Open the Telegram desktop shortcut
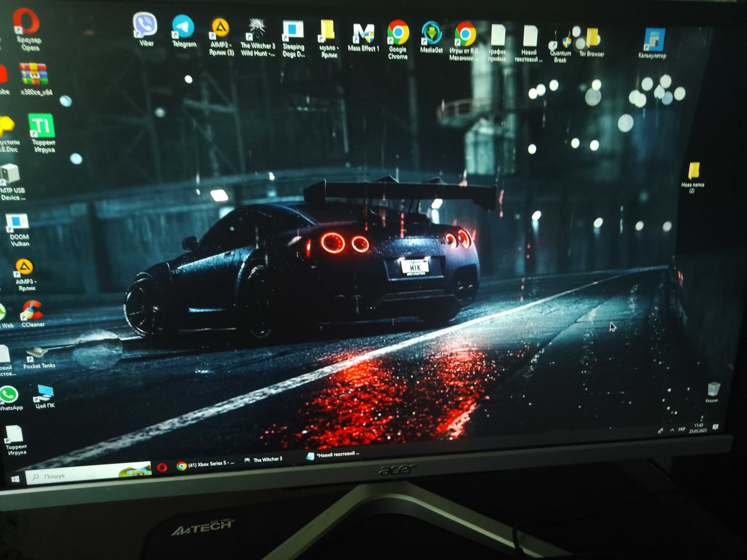The width and height of the screenshot is (747, 560). [x=183, y=31]
